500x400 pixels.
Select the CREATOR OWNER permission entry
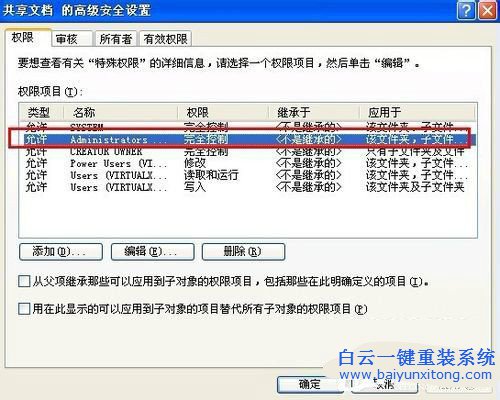coord(248,152)
